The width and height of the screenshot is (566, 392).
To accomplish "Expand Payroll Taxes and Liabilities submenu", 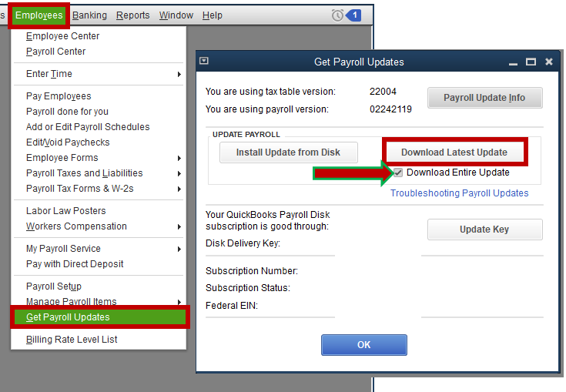I will [x=99, y=173].
